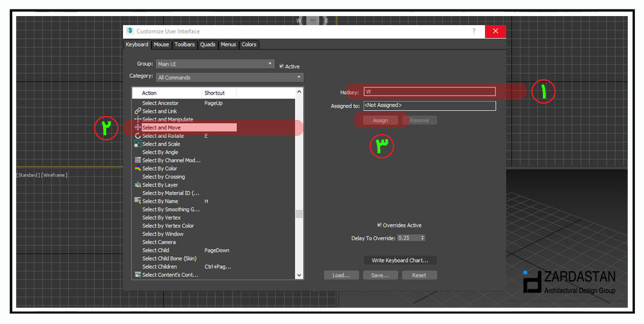This screenshot has width=644, height=324.
Task: Click the Select By Channel Mode icon
Action: pyautogui.click(x=137, y=160)
